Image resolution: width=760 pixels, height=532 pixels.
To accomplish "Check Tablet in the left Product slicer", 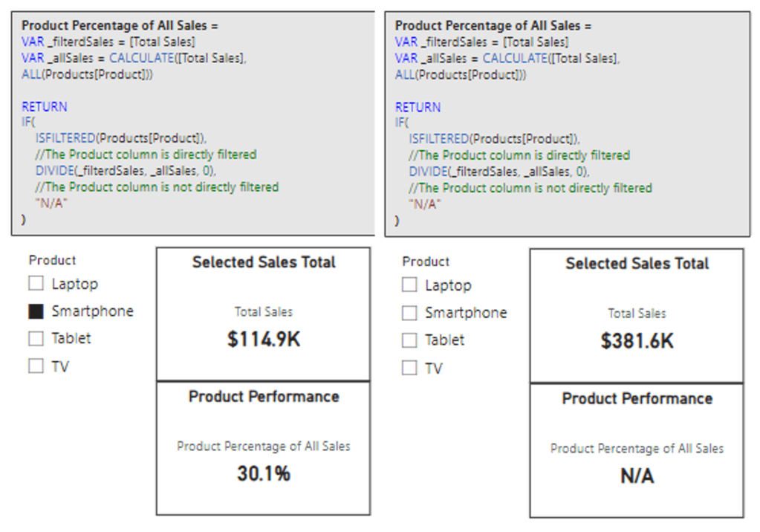I will click(x=36, y=339).
